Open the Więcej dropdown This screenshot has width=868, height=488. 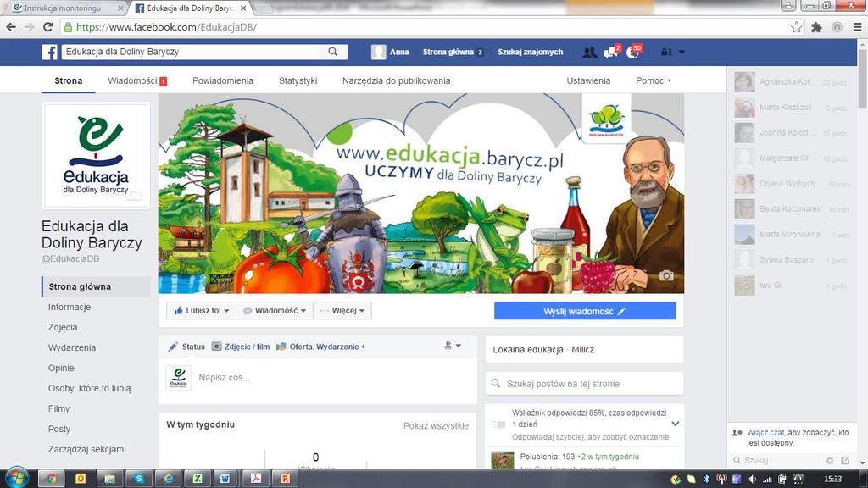coord(342,310)
